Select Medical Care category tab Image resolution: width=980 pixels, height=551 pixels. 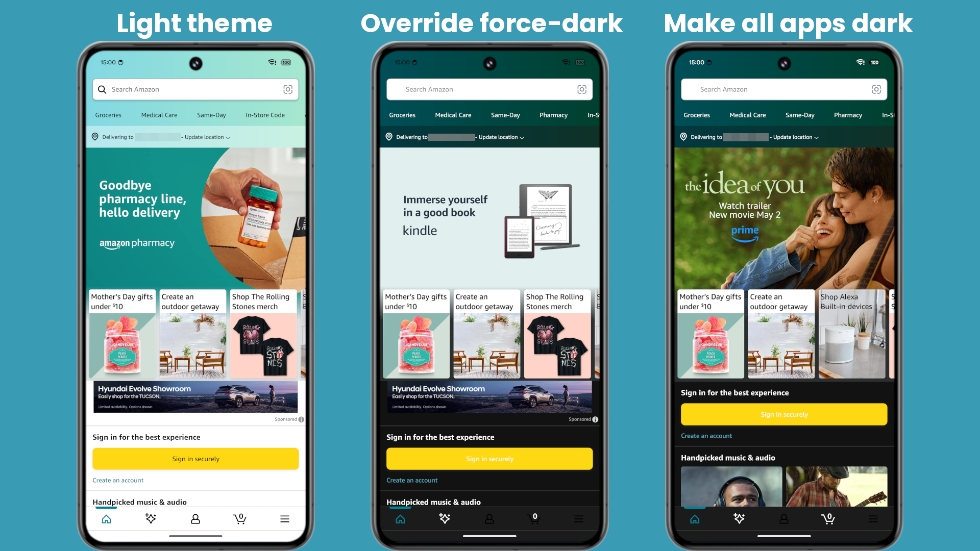click(159, 114)
